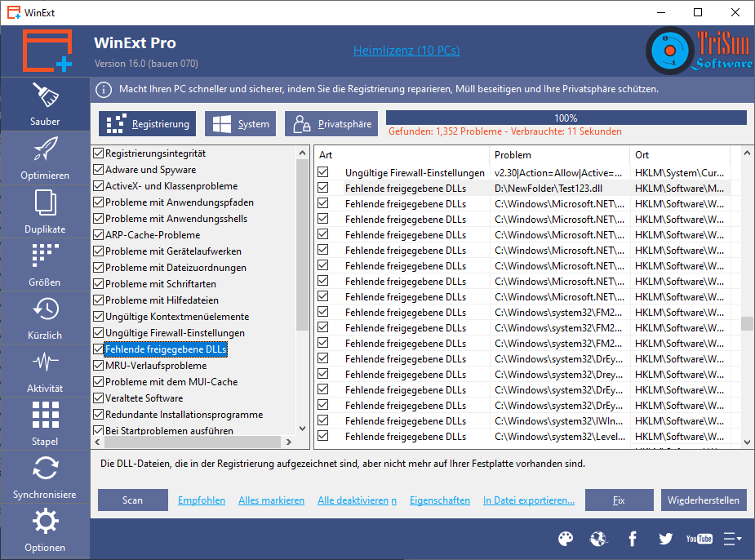
Task: Toggle ARP-Cache-Probleme checkbox
Action: (x=98, y=235)
